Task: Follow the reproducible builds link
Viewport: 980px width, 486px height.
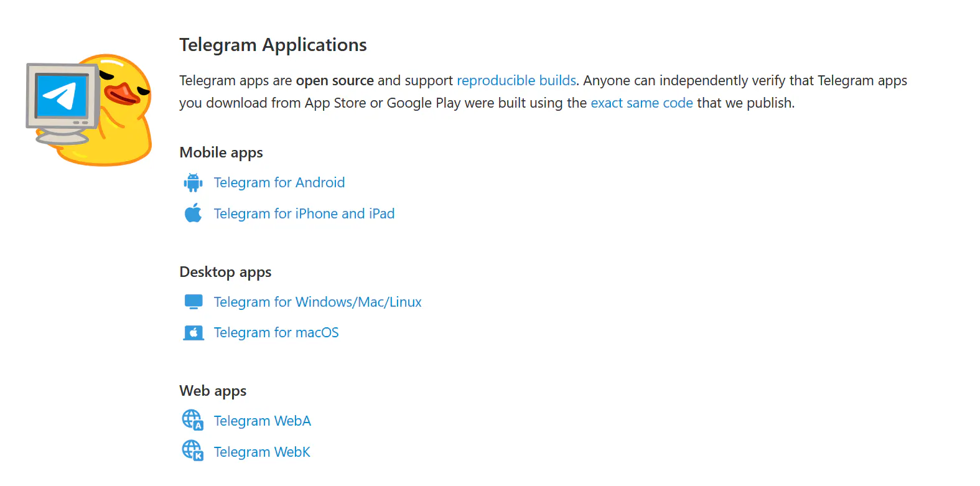Action: (516, 80)
